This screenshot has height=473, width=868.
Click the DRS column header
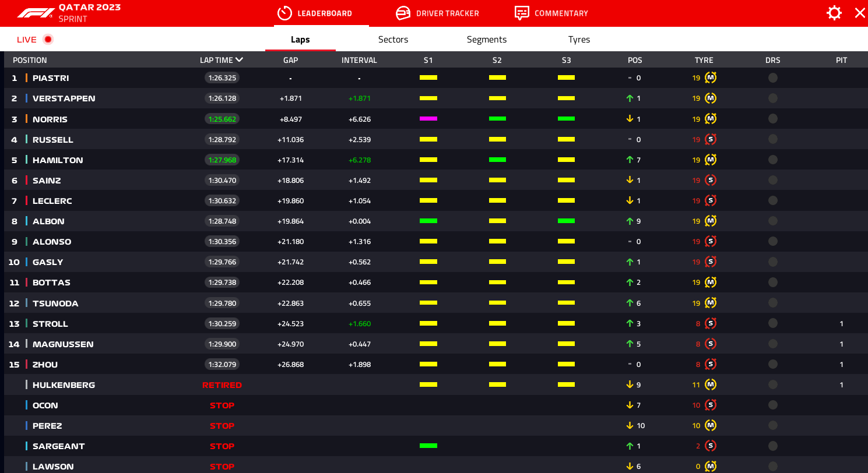pos(772,60)
